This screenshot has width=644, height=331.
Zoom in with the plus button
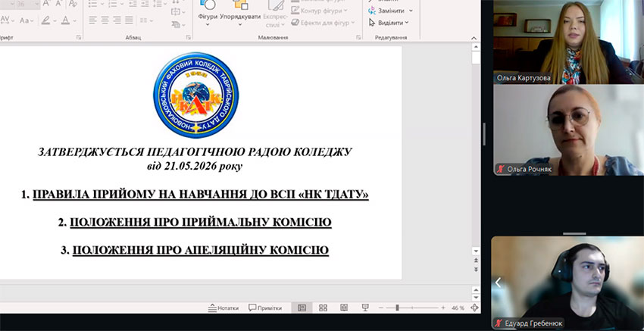point(443,308)
